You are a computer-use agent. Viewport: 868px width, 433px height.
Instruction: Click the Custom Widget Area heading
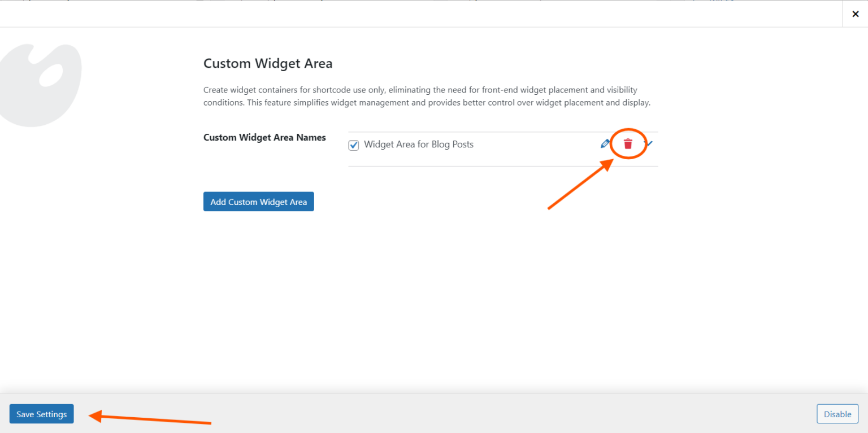click(x=268, y=64)
